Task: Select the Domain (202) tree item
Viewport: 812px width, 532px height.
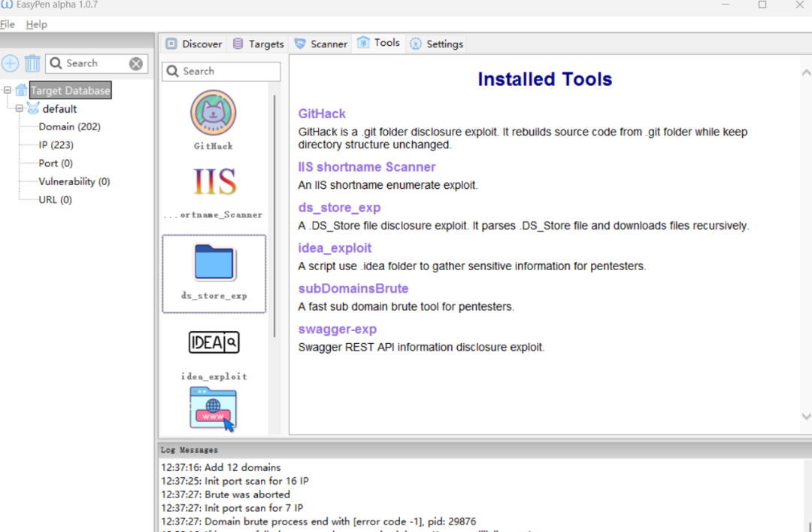Action: [69, 126]
